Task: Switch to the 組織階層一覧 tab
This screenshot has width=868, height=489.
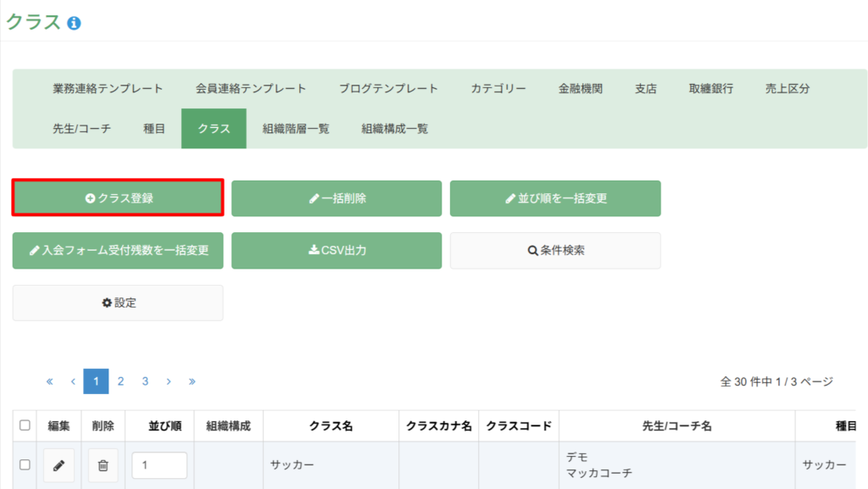Action: pyautogui.click(x=296, y=129)
